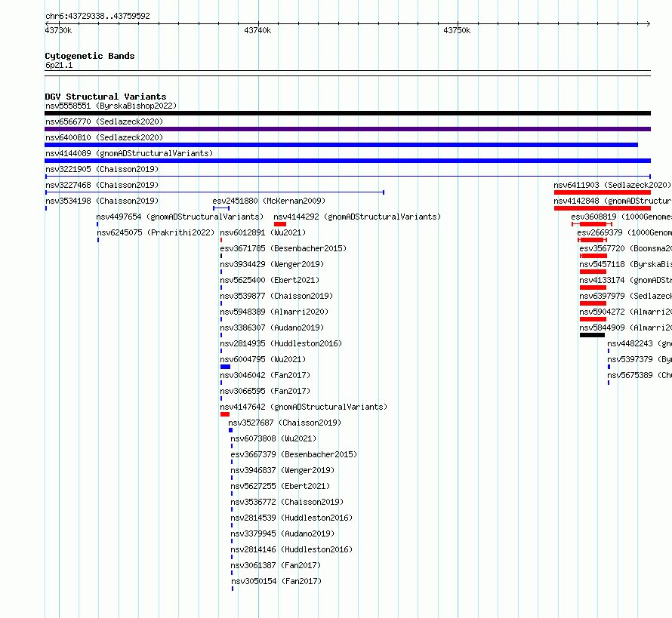
Task: Click the esv2451880 blue interval glyph
Action: pos(221,208)
